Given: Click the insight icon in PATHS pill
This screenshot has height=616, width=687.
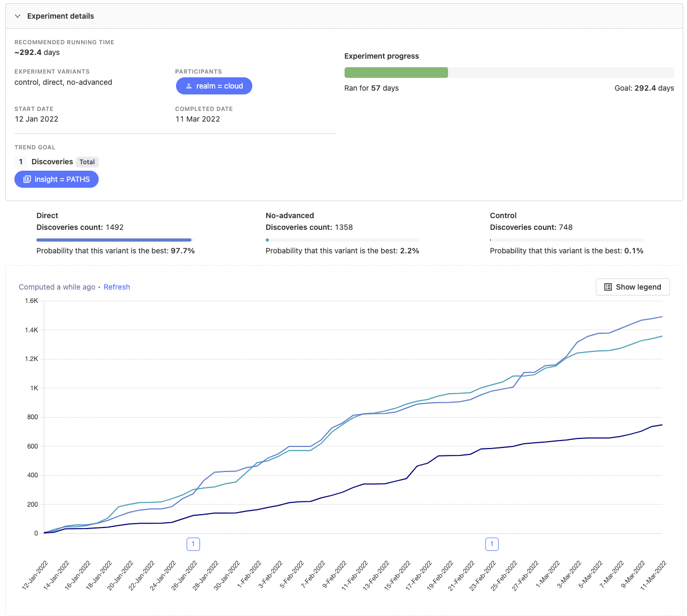Looking at the screenshot, I should click(x=27, y=179).
